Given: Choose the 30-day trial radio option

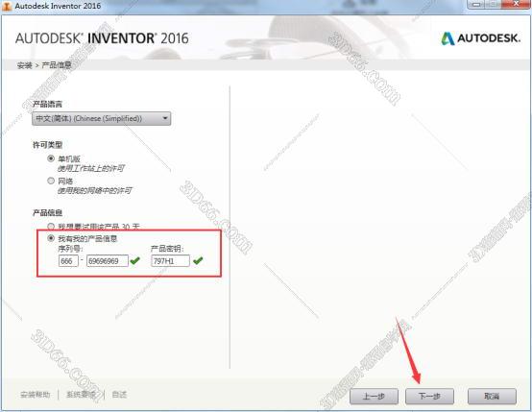Looking at the screenshot, I should (x=51, y=226).
